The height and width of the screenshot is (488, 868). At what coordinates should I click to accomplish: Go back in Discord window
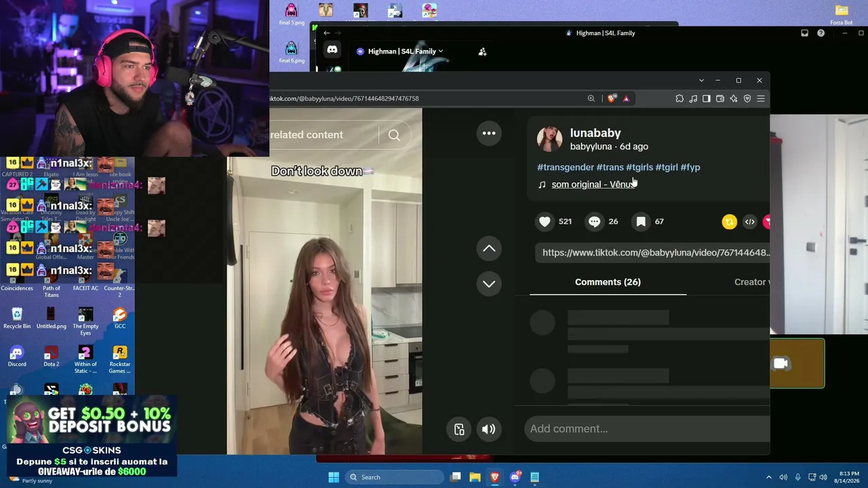click(x=326, y=33)
